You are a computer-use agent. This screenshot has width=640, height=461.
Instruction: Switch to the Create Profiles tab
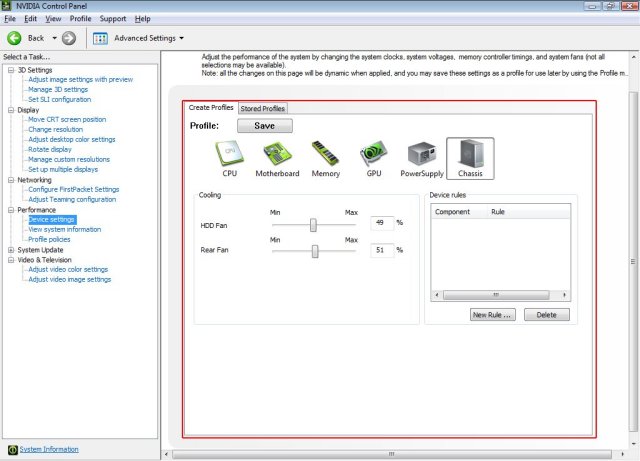coord(211,107)
